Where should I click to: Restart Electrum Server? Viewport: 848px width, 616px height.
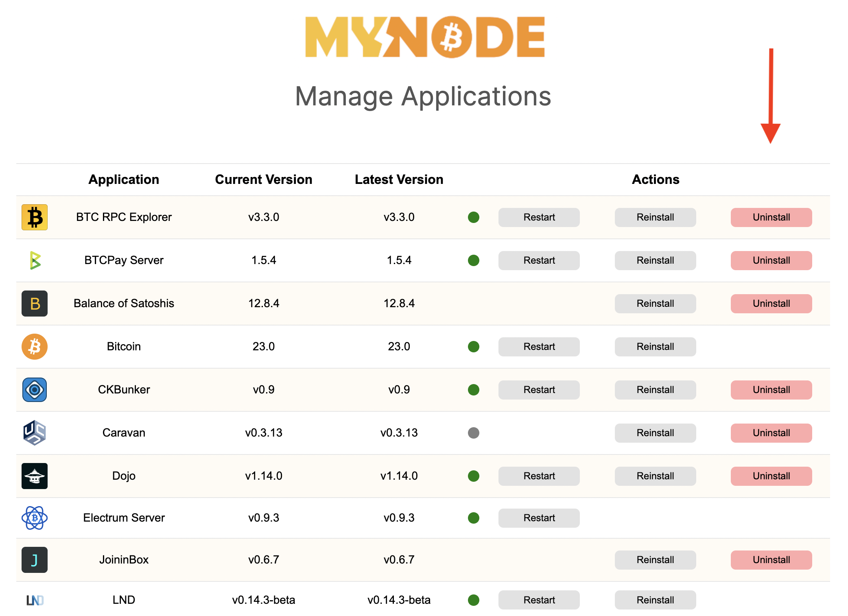click(x=539, y=518)
